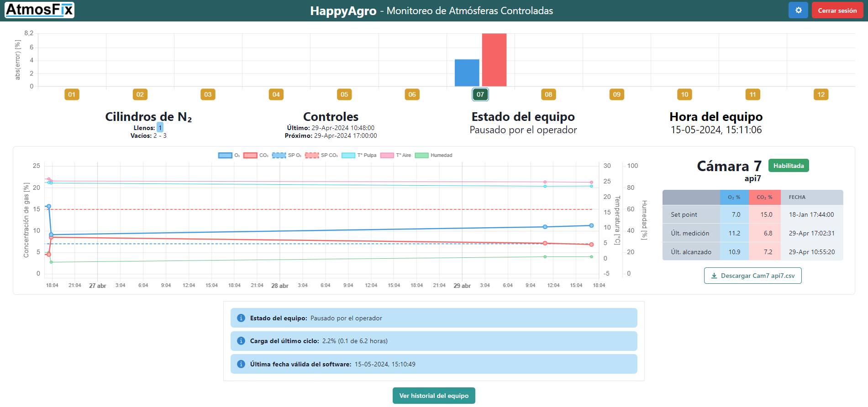The width and height of the screenshot is (868, 407).
Task: Select chamber 11 tab
Action: click(x=753, y=94)
